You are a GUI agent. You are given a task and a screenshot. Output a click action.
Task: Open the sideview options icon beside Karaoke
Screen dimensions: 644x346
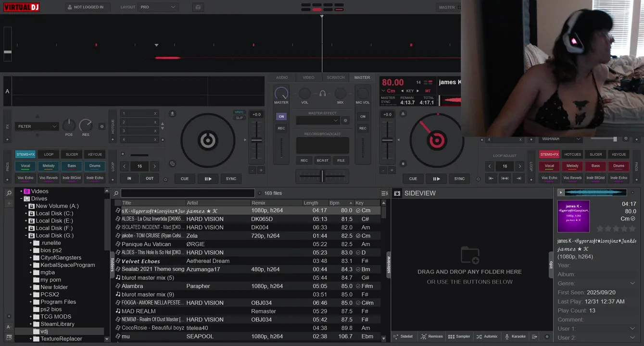534,336
